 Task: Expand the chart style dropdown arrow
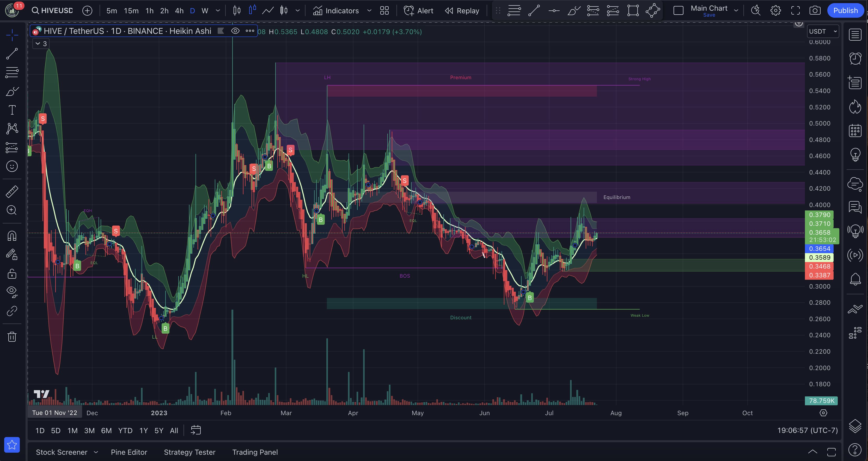tap(297, 11)
